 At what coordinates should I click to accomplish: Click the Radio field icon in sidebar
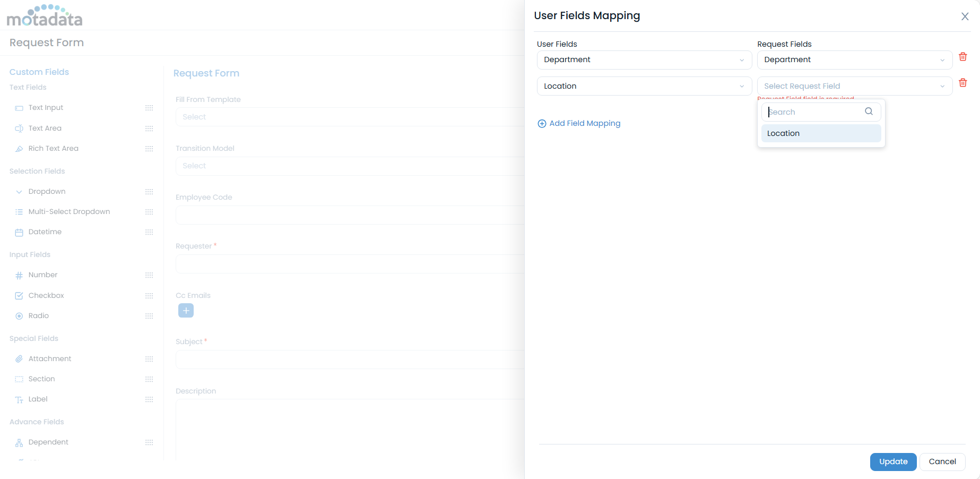[19, 316]
